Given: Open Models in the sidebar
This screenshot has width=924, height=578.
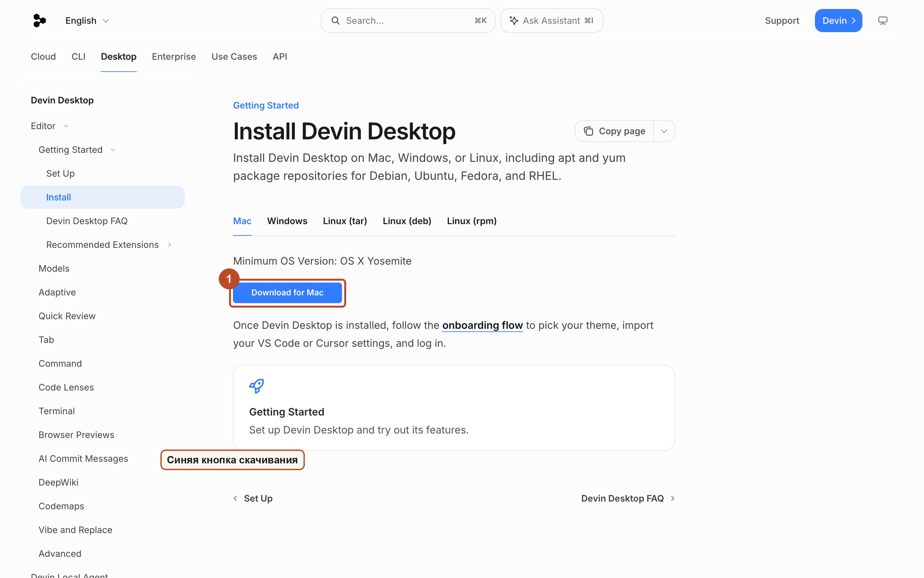Looking at the screenshot, I should 54,268.
